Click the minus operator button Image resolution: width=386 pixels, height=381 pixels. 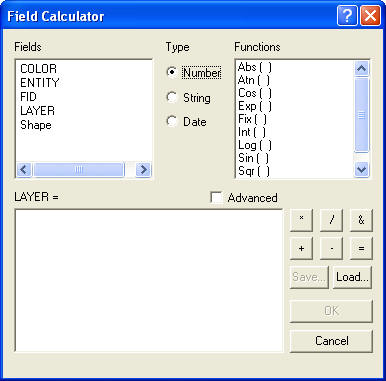pos(331,248)
